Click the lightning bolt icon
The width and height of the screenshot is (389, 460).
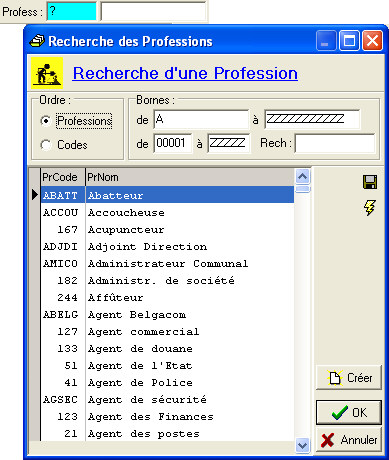tap(369, 207)
